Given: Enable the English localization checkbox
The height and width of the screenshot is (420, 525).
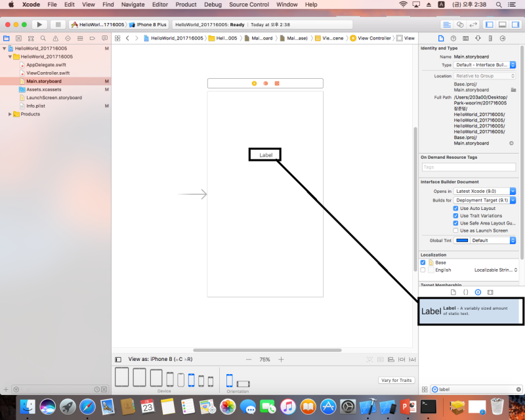Looking at the screenshot, I should [x=423, y=270].
